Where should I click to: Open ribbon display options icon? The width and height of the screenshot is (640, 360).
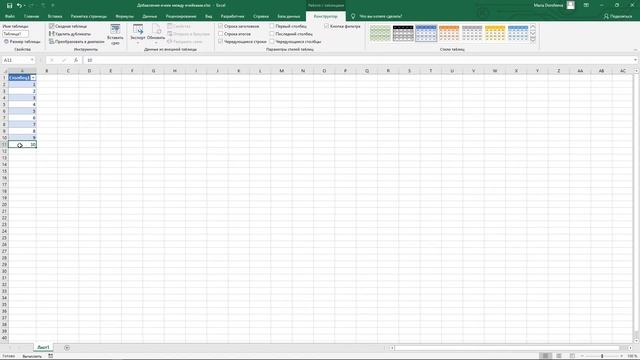pyautogui.click(x=587, y=5)
